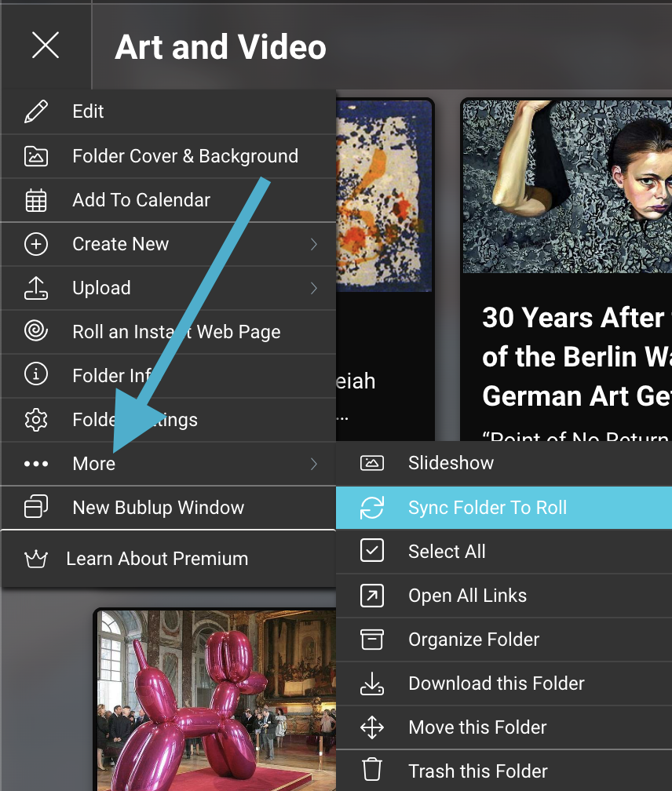
Task: Select Download this Folder
Action: click(496, 683)
